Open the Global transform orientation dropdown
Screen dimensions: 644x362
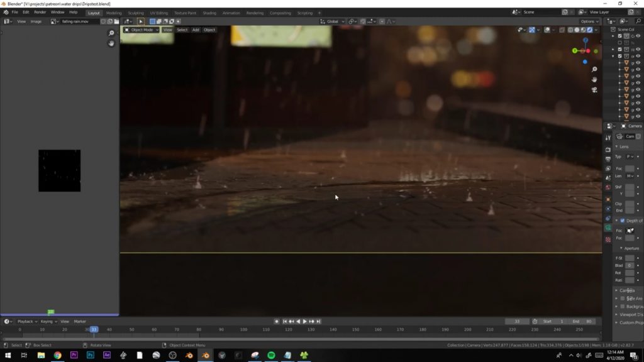point(332,21)
